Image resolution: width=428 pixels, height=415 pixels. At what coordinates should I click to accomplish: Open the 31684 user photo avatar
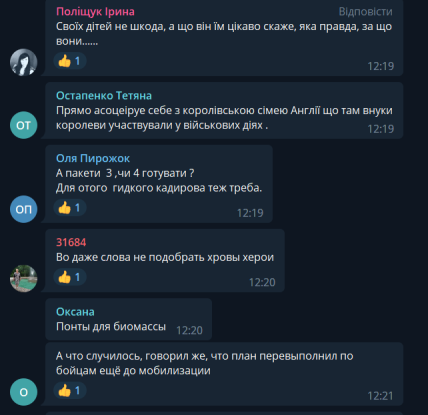point(23,279)
